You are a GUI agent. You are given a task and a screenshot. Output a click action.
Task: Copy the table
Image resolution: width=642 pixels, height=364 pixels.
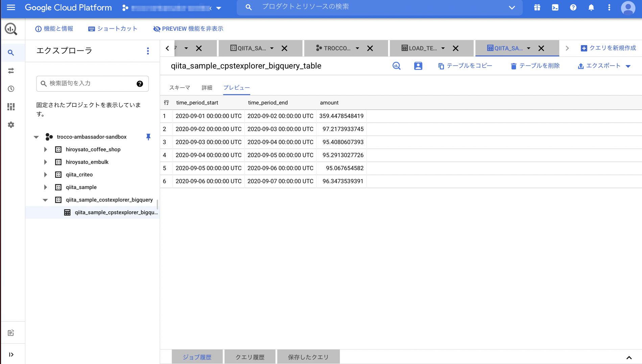click(x=465, y=66)
